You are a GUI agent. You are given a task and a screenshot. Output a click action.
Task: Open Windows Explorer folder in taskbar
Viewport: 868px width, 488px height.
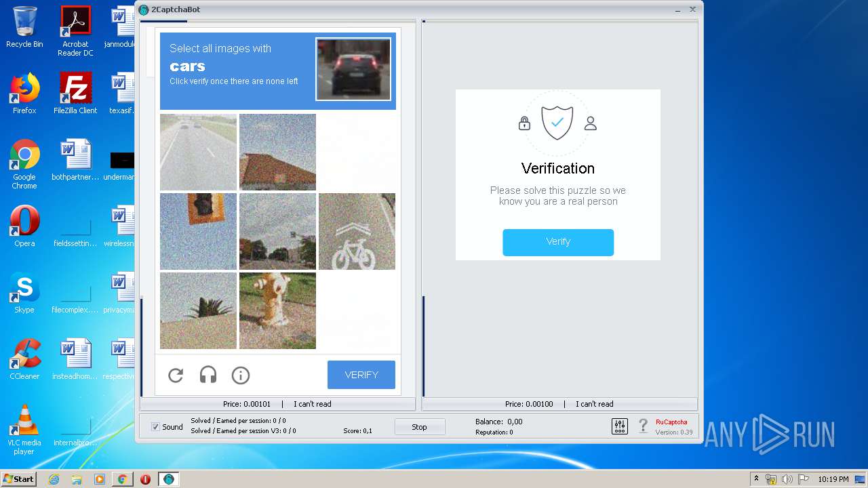pyautogui.click(x=77, y=479)
